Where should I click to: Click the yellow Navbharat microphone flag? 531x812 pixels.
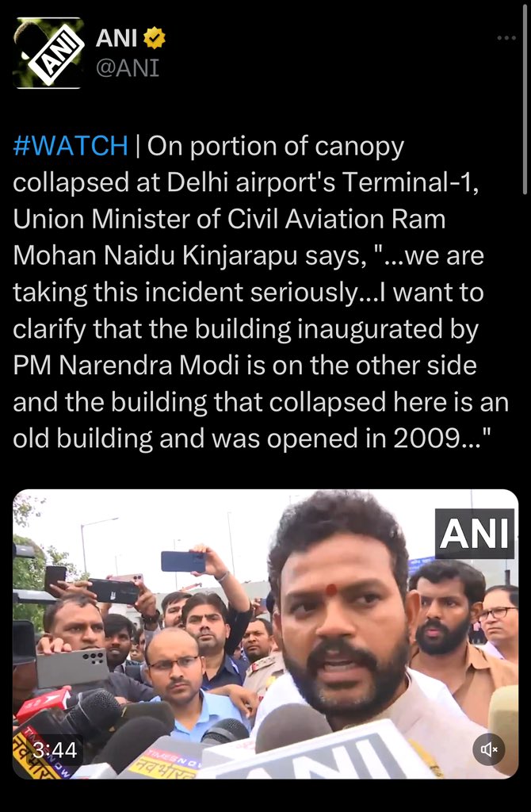click(162, 762)
